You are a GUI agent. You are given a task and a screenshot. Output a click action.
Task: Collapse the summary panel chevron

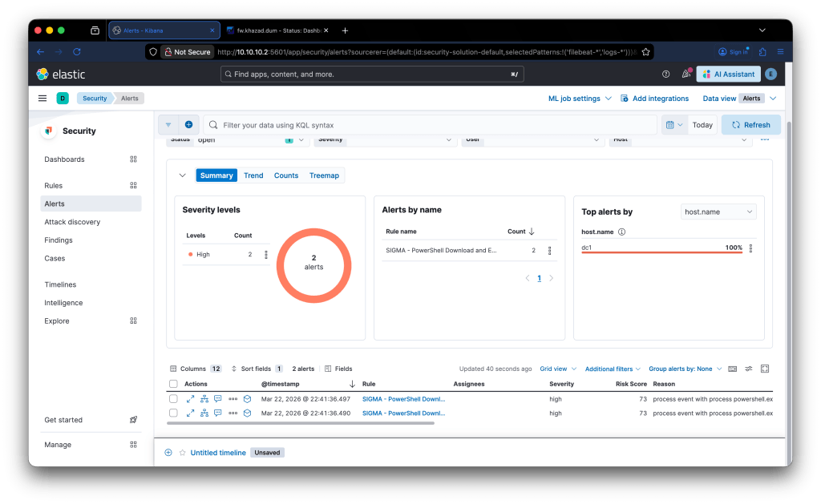182,175
